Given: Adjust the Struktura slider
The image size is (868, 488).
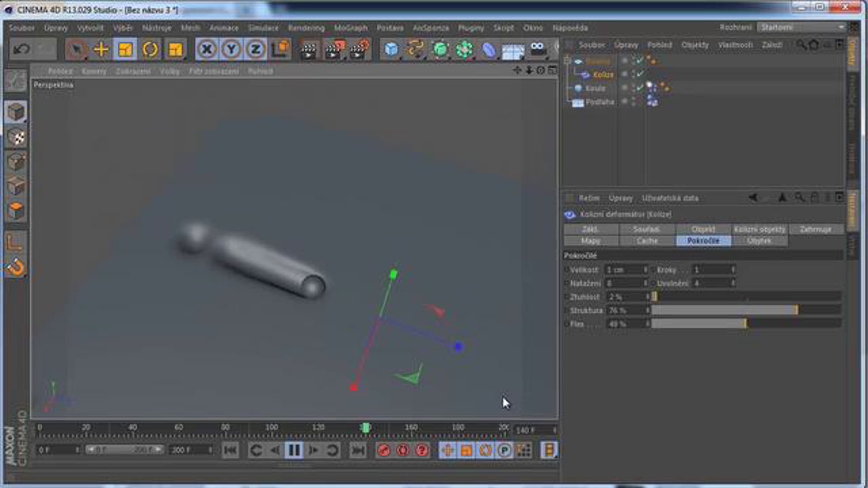Looking at the screenshot, I should pyautogui.click(x=746, y=310).
